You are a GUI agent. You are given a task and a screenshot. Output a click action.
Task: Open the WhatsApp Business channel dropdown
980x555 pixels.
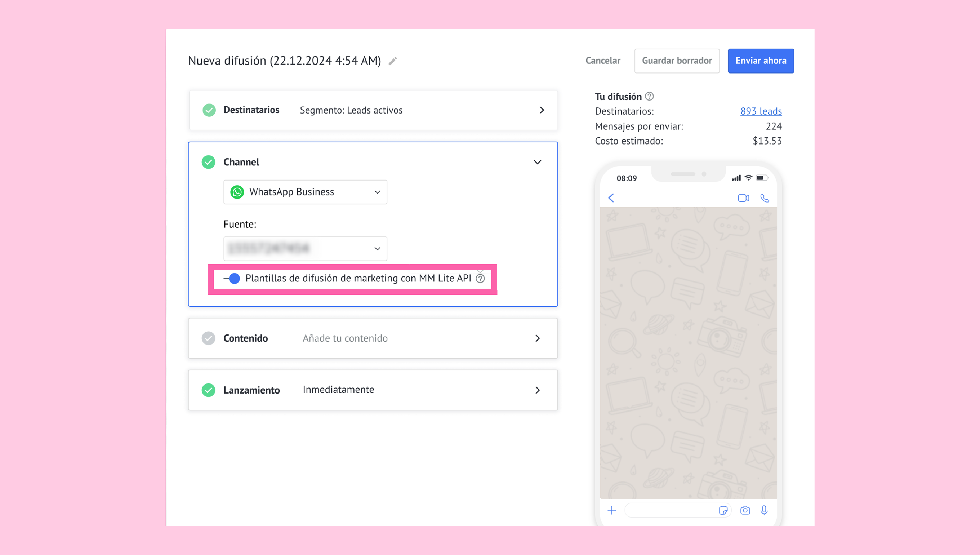(x=305, y=192)
